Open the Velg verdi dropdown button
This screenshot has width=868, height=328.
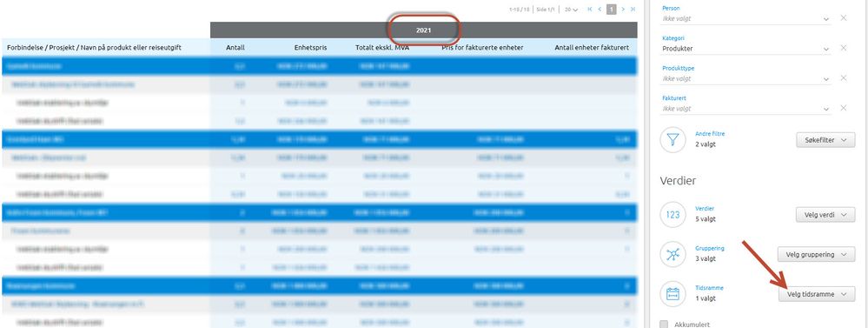pos(825,214)
